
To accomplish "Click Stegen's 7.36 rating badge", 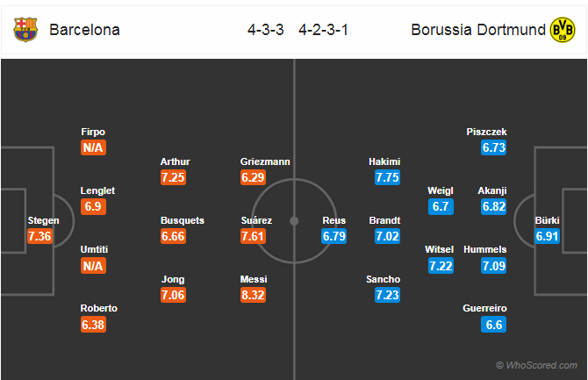I will [x=39, y=236].
